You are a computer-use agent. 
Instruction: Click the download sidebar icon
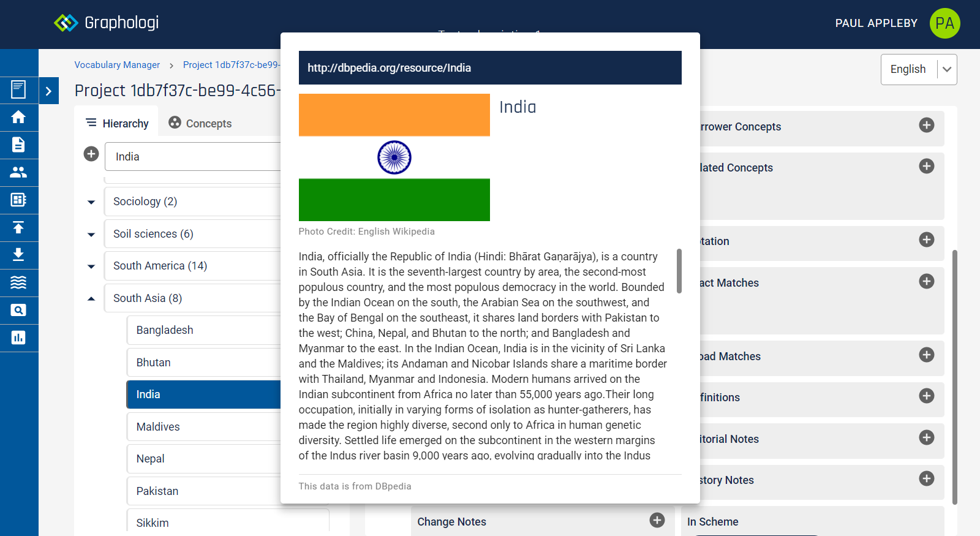18,255
